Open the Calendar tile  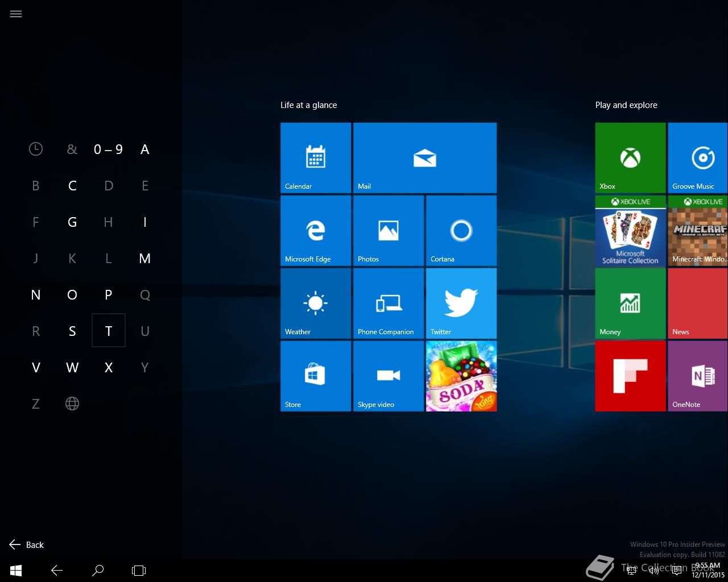pyautogui.click(x=316, y=158)
